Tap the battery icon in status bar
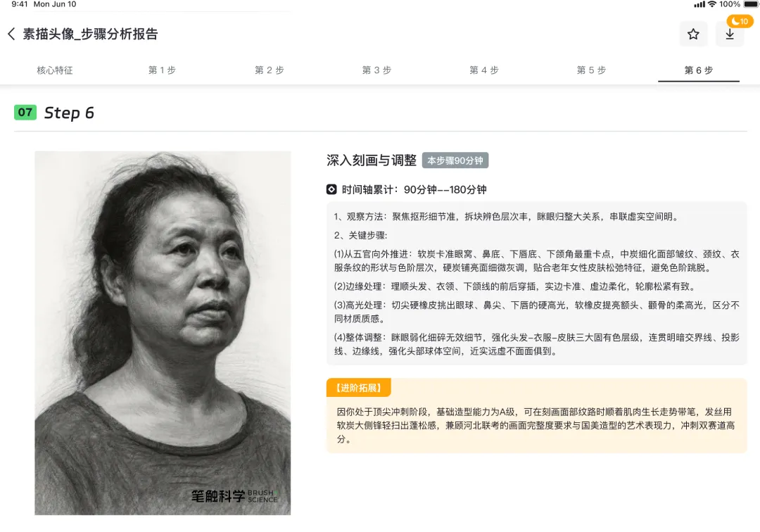This screenshot has height=532, width=760. click(x=751, y=4)
